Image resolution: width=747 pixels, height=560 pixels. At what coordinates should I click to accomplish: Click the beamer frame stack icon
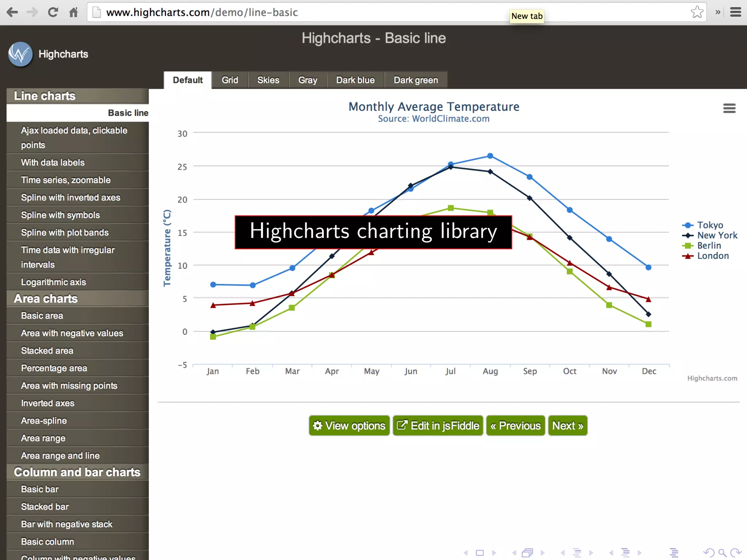click(527, 553)
